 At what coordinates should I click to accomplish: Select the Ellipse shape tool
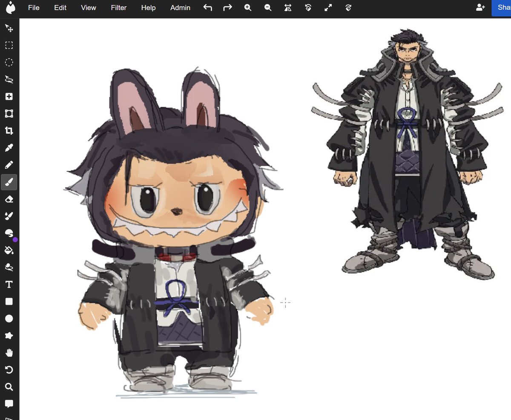9,319
